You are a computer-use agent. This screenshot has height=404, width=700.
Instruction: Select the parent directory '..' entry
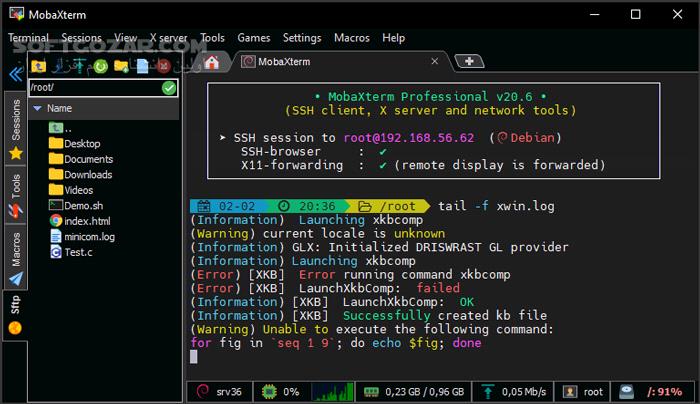(60, 129)
